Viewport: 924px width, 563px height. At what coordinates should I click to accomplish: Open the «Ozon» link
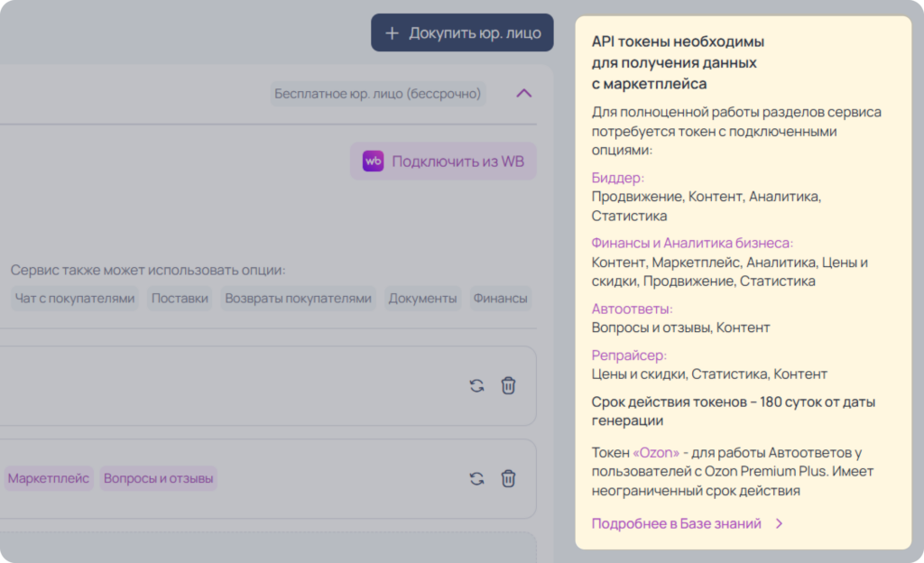click(656, 453)
